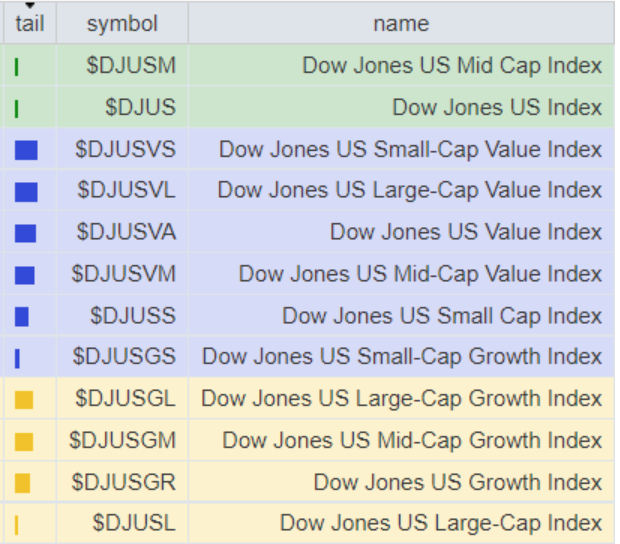The width and height of the screenshot is (620, 544).
Task: Click yellow tail square for $DJUSGR
Action: coord(23,483)
